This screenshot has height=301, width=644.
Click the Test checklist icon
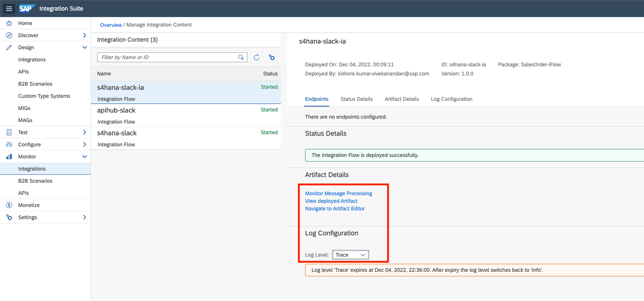[x=9, y=132]
